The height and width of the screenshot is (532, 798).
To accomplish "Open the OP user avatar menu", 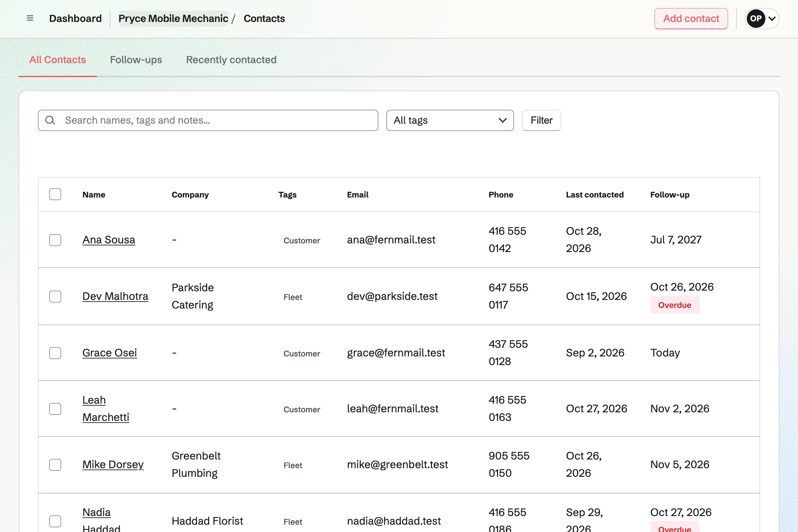I will point(755,18).
